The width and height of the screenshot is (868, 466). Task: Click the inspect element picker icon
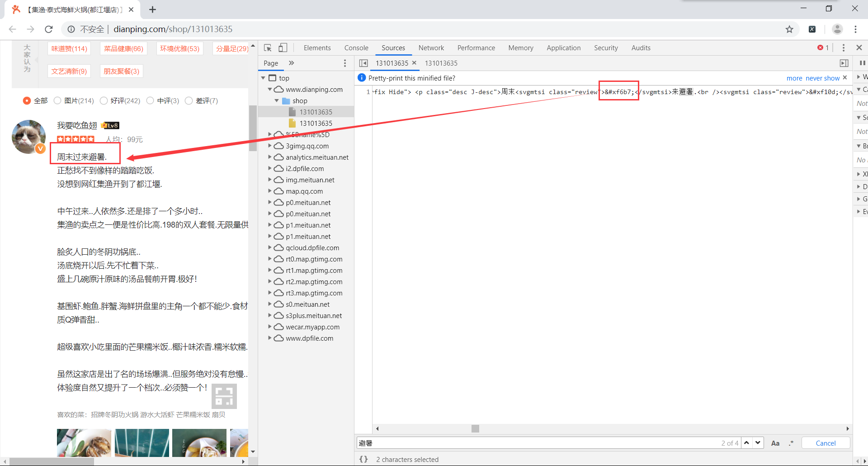(x=268, y=48)
